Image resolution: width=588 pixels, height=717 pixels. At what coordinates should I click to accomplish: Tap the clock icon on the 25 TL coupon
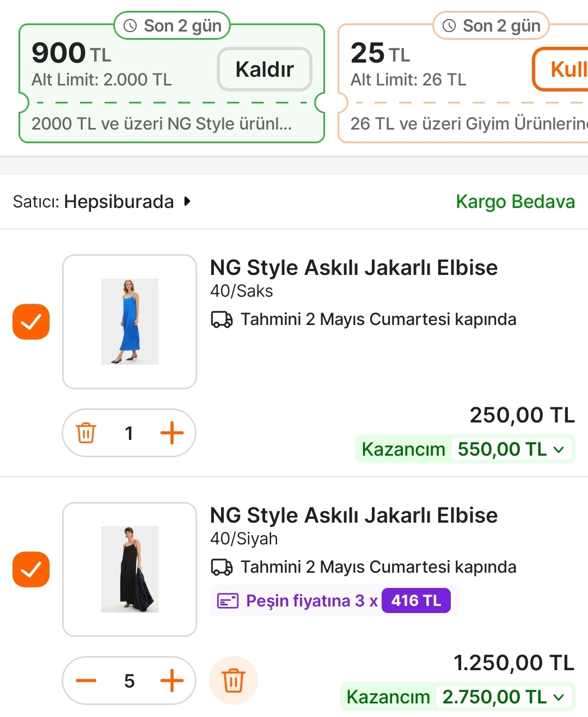click(x=449, y=26)
